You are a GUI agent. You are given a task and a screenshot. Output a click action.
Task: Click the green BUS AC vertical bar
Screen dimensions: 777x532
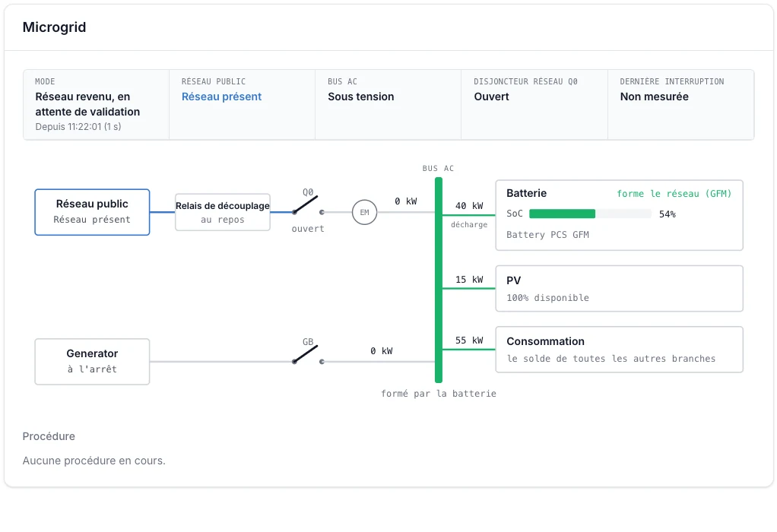(439, 280)
